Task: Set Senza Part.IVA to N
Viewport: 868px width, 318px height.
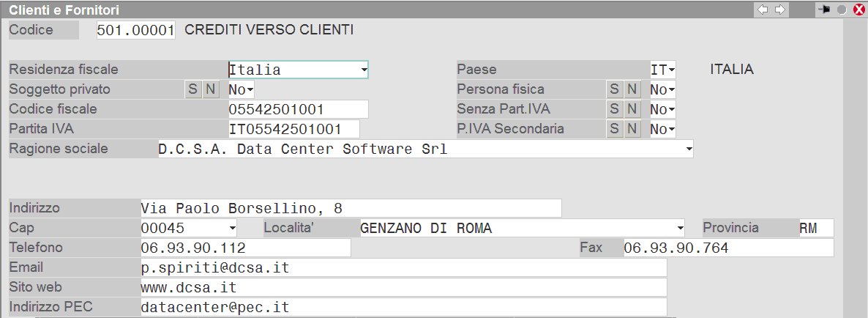Action: [632, 109]
